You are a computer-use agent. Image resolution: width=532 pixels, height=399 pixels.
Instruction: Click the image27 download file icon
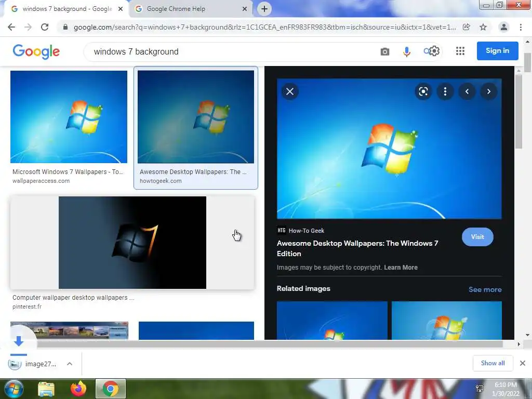point(15,364)
